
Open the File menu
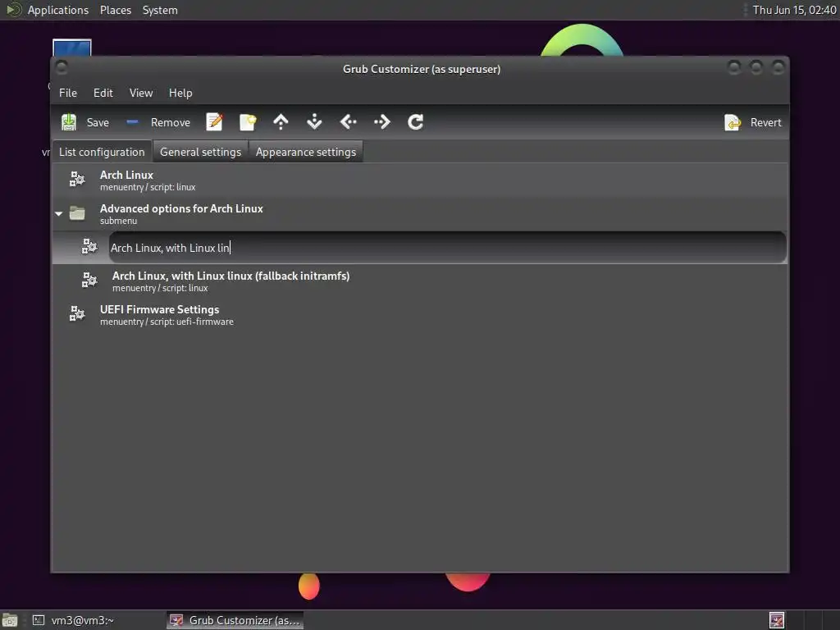tap(68, 93)
